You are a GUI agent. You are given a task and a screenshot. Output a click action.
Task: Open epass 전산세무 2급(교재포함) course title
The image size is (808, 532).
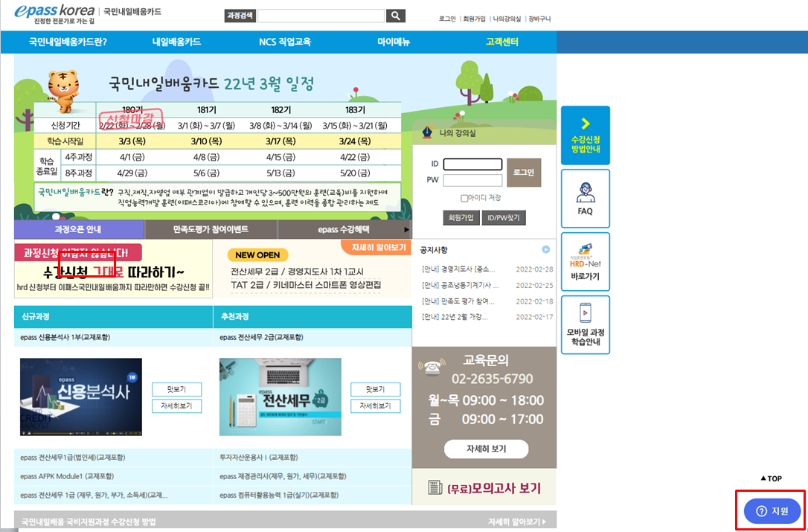pyautogui.click(x=261, y=338)
